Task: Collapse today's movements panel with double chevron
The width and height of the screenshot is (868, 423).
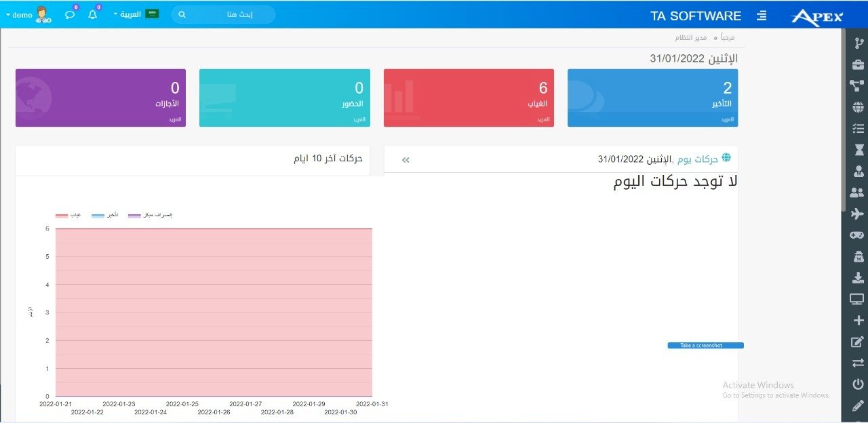Action: click(406, 160)
